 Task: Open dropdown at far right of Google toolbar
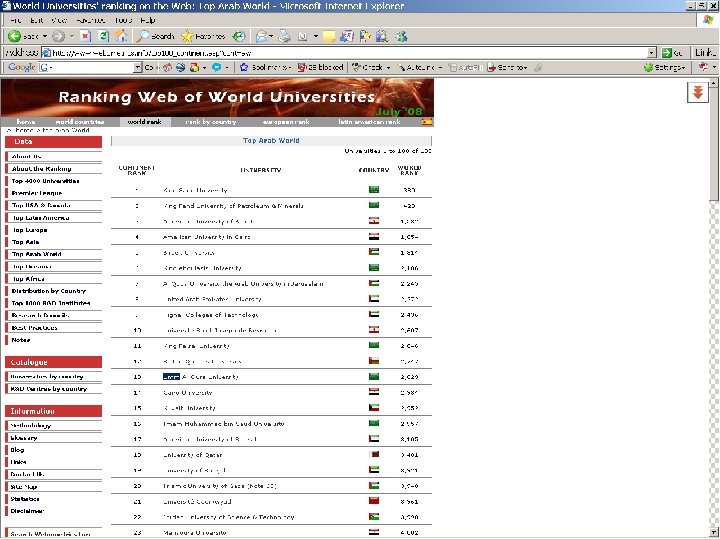point(714,68)
